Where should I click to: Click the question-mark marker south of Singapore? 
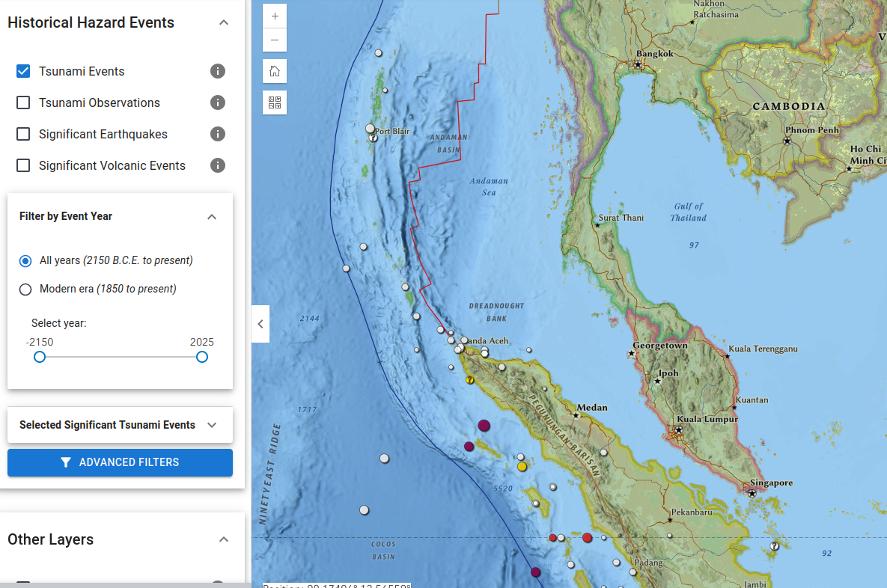pyautogui.click(x=775, y=546)
